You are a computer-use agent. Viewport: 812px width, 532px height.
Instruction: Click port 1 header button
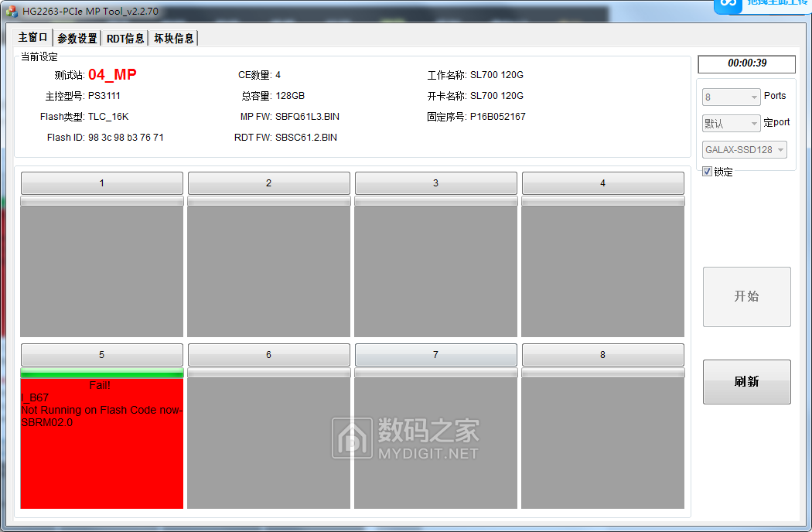102,182
